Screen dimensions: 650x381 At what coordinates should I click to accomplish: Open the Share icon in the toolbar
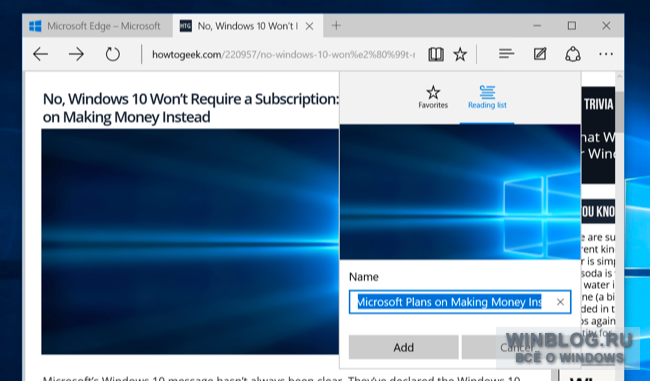pos(573,54)
